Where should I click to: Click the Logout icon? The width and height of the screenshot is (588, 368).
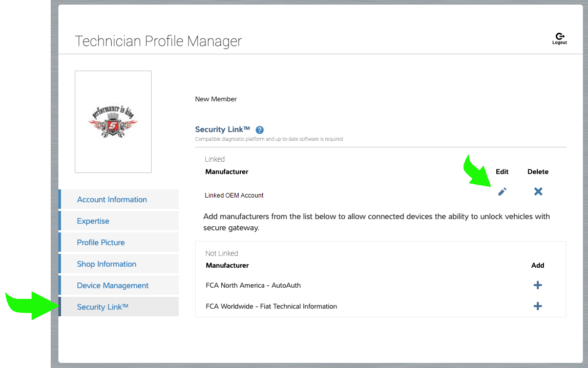[559, 37]
